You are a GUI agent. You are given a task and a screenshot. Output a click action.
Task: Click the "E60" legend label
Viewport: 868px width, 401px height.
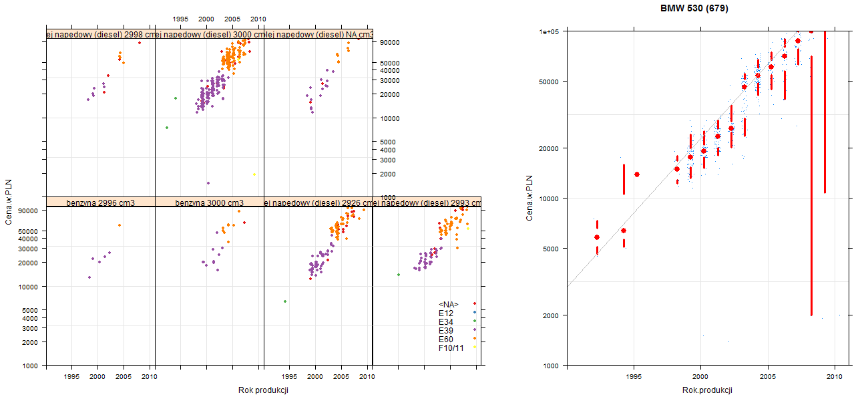click(446, 340)
